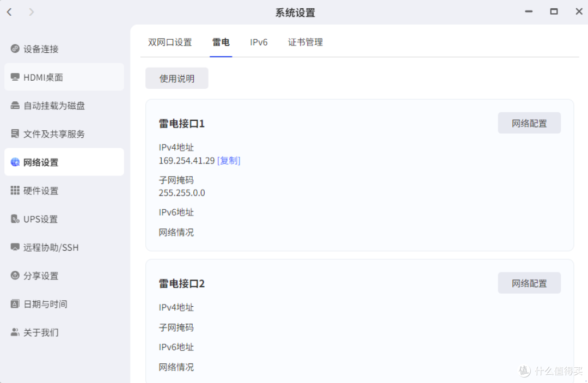Screen dimensions: 588x383
Task: Open 关于我们 page
Action: pos(64,332)
